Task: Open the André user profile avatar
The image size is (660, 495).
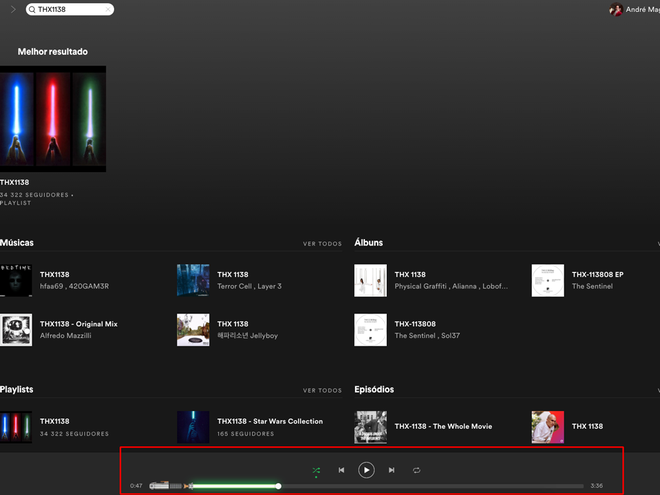Action: click(x=616, y=9)
